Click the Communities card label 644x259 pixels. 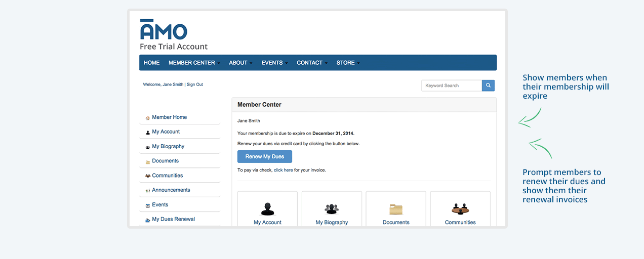[460, 223]
